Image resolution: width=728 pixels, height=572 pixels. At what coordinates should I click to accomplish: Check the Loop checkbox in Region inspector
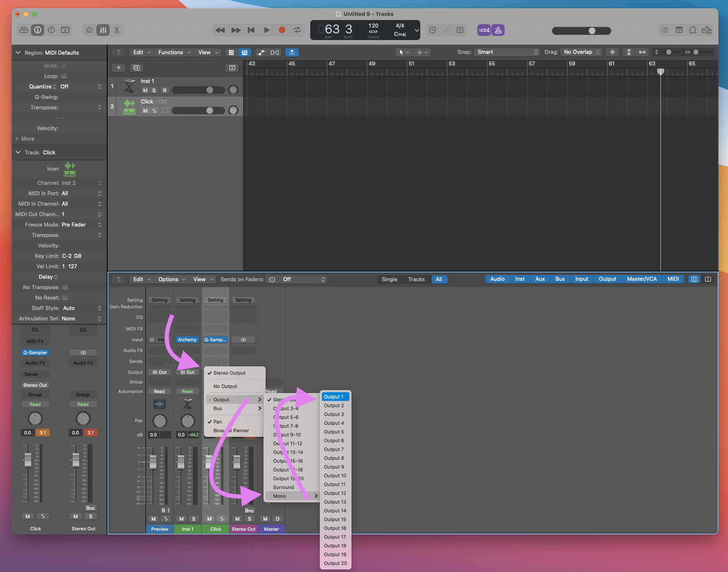64,76
